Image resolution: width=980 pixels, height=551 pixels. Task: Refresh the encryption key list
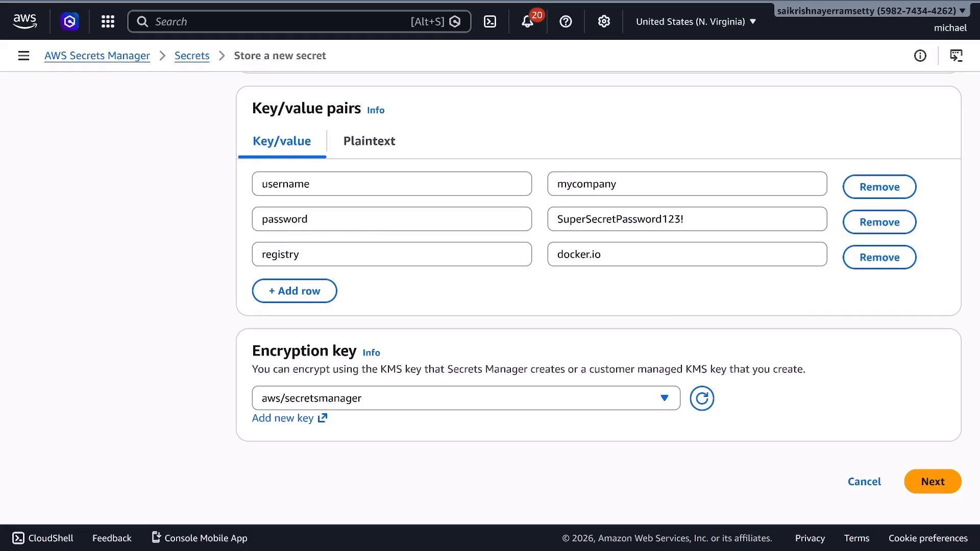702,398
